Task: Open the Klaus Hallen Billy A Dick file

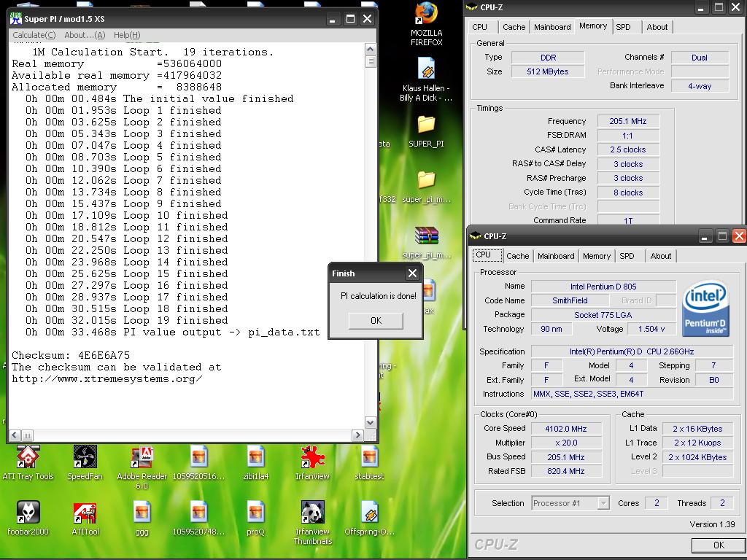Action: coord(426,69)
